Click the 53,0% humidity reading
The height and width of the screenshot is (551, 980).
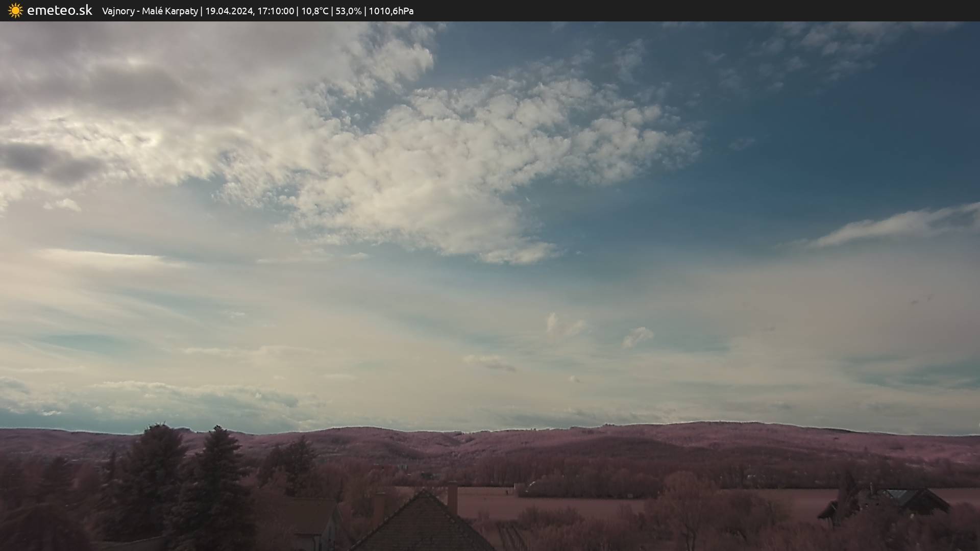click(x=349, y=11)
